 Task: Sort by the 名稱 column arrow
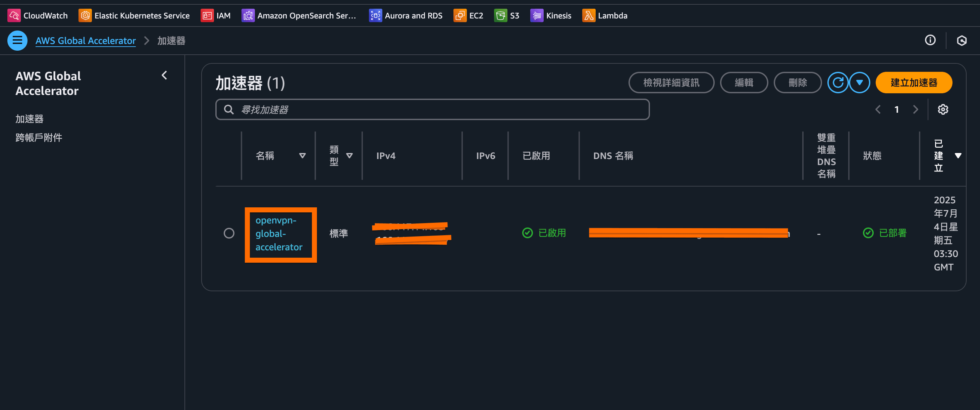coord(303,156)
